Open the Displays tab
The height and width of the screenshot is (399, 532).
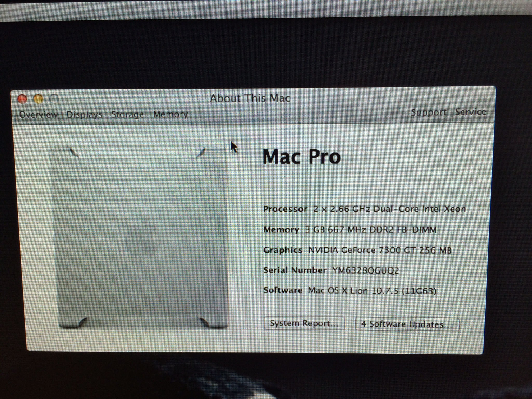[x=84, y=115]
